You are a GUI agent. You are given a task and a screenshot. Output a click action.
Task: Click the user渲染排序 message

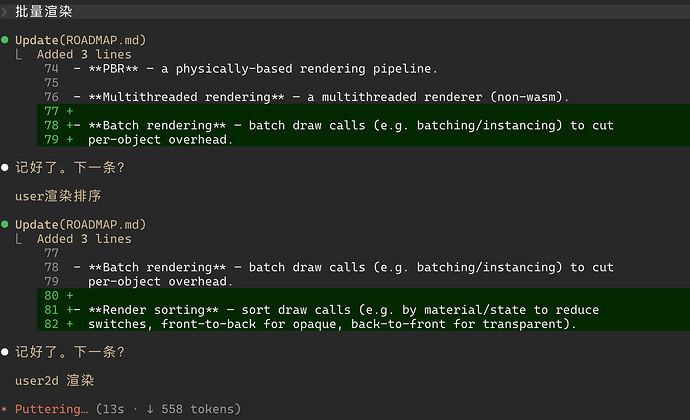(58, 196)
